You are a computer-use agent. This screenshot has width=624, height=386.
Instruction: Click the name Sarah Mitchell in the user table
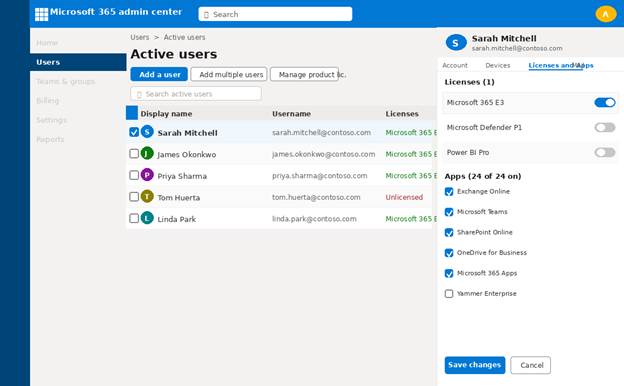(187, 133)
